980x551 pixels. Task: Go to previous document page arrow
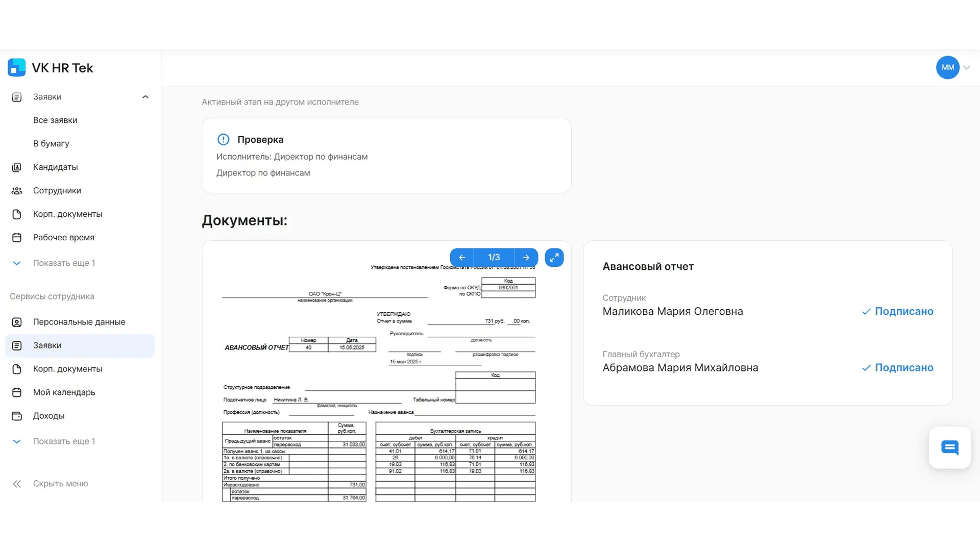462,258
